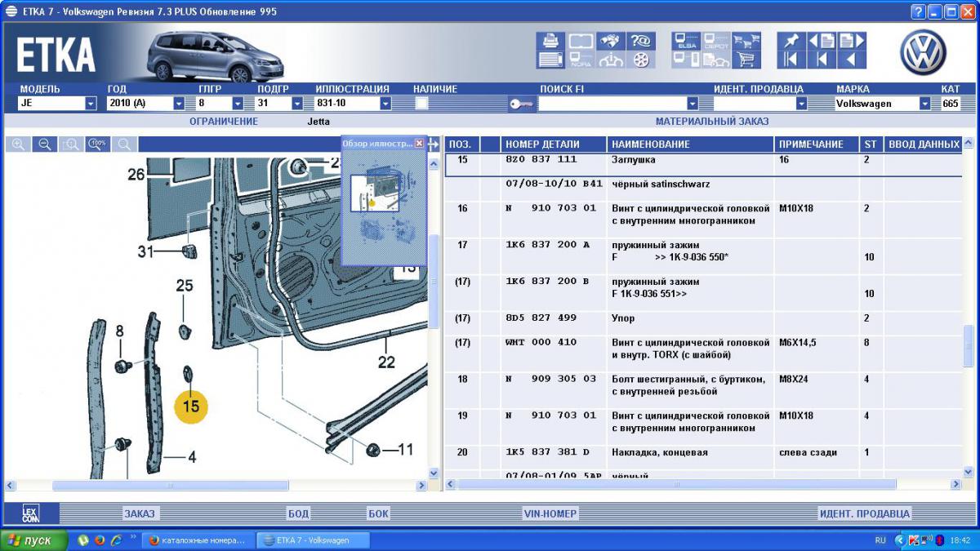Switch to каталожные номера taskbar window

point(198,540)
